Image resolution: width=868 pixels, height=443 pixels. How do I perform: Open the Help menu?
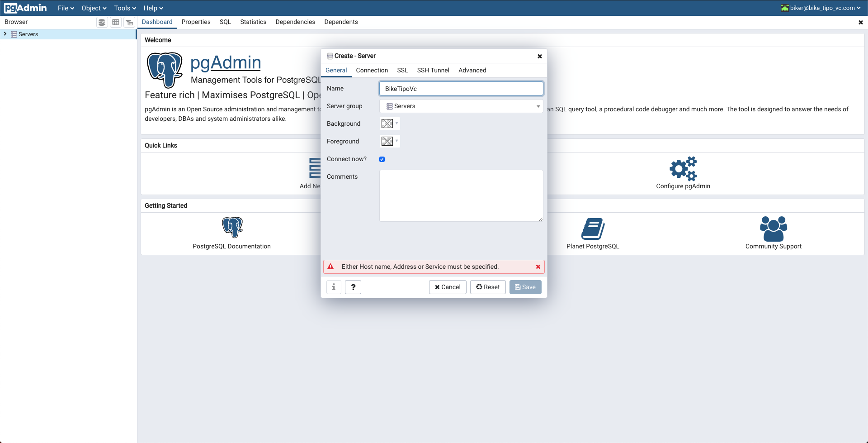(x=153, y=8)
